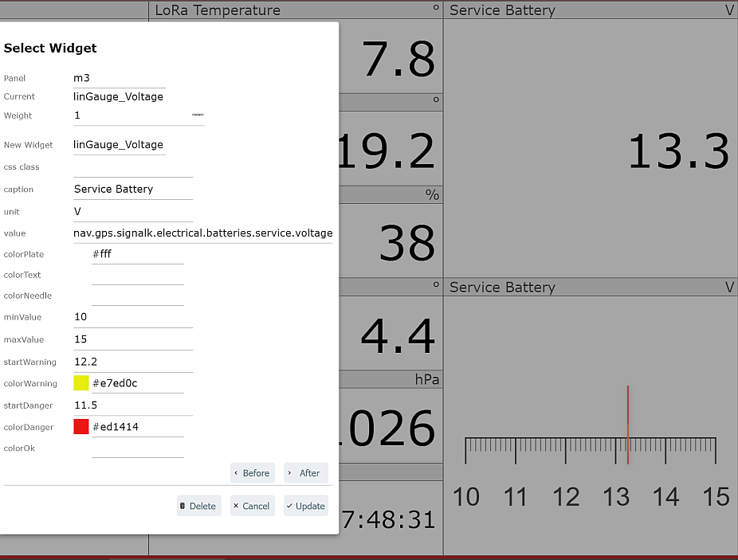Click the red needle on the linear voltage gauge
Image resolution: width=738 pixels, height=560 pixels.
click(628, 424)
